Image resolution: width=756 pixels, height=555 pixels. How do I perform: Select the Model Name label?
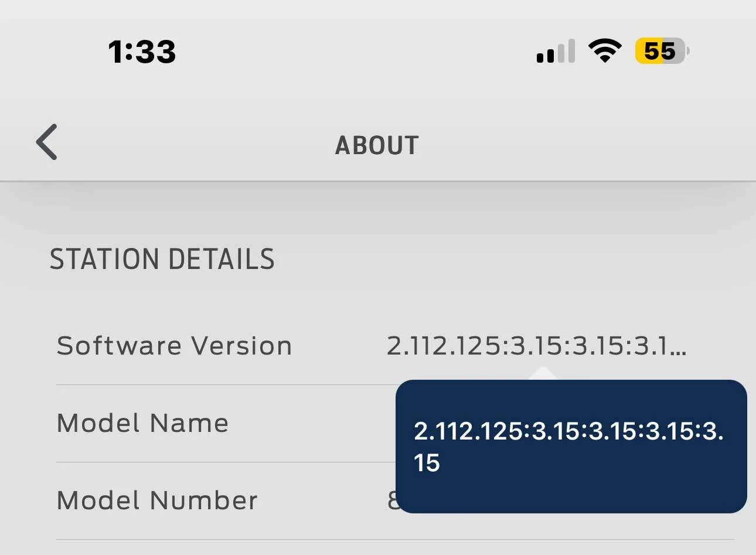pyautogui.click(x=142, y=423)
